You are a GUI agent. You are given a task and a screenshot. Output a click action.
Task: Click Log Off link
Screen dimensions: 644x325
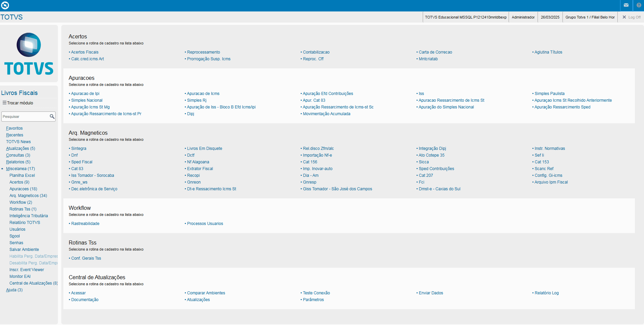click(635, 17)
